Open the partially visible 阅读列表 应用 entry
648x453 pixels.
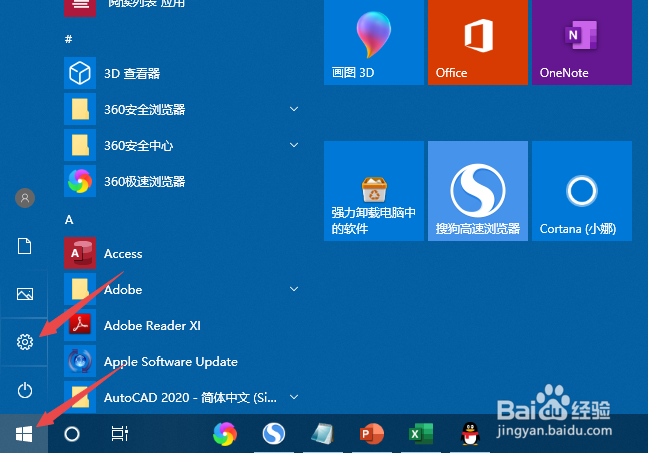(184, 6)
